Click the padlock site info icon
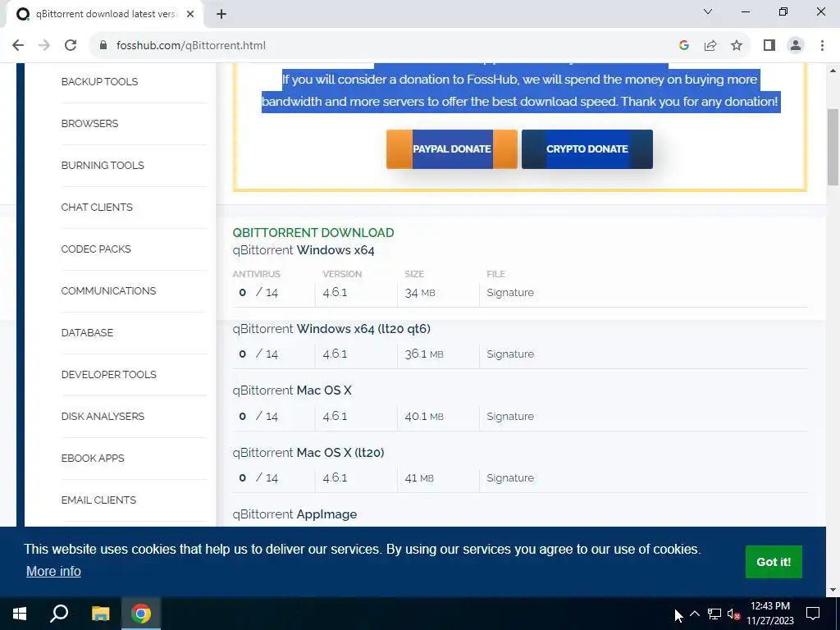This screenshot has height=630, width=840. tap(103, 46)
